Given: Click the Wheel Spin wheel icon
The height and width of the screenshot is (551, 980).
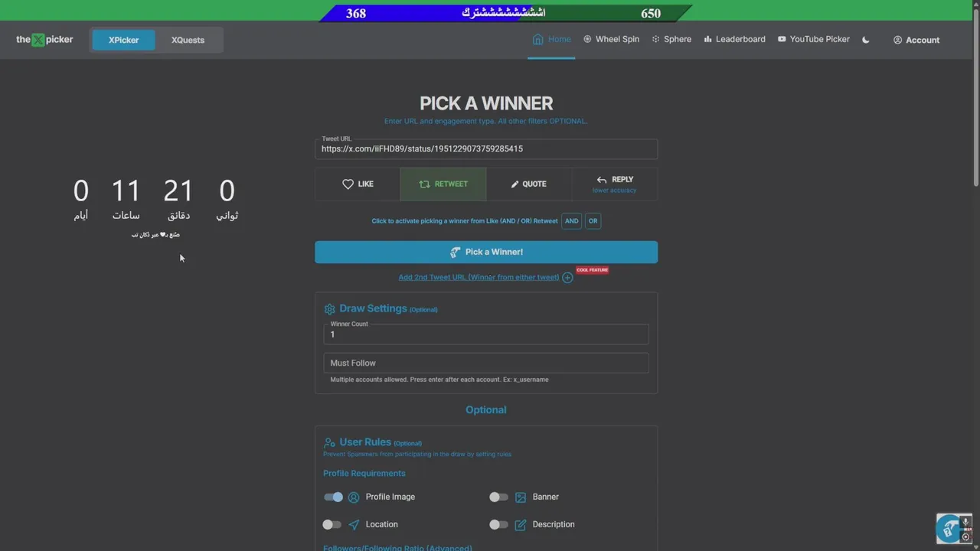Looking at the screenshot, I should (587, 39).
